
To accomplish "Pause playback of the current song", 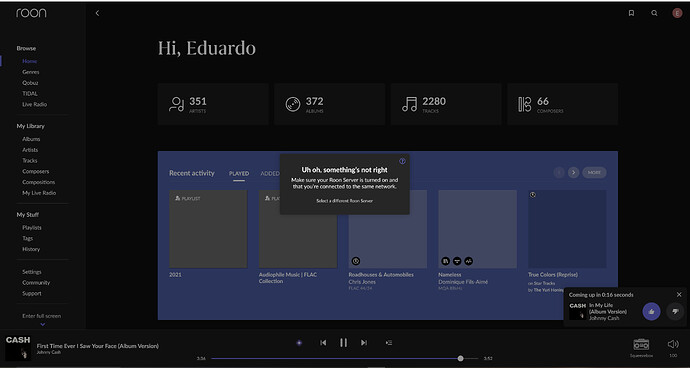I will [x=344, y=342].
